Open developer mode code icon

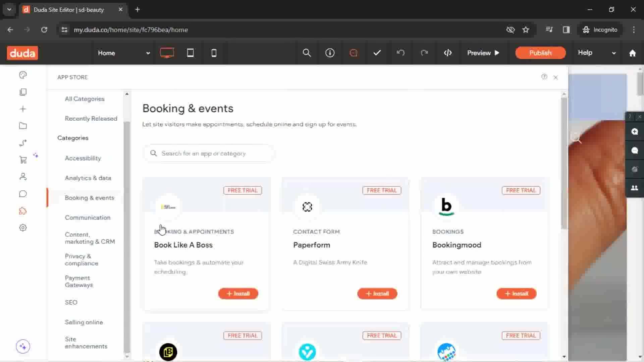(448, 53)
